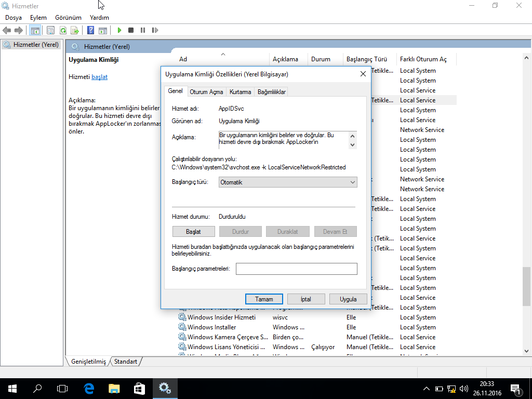Screen dimensions: 532x399
Task: Confirm the dialog with Tamam button
Action: click(264, 299)
